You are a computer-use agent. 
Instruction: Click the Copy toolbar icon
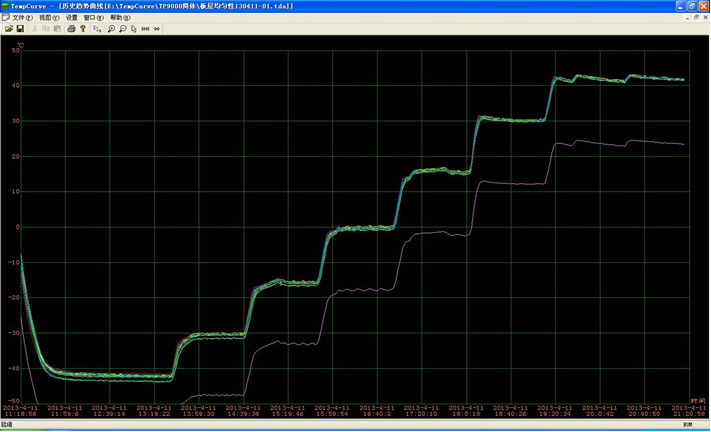pyautogui.click(x=46, y=29)
